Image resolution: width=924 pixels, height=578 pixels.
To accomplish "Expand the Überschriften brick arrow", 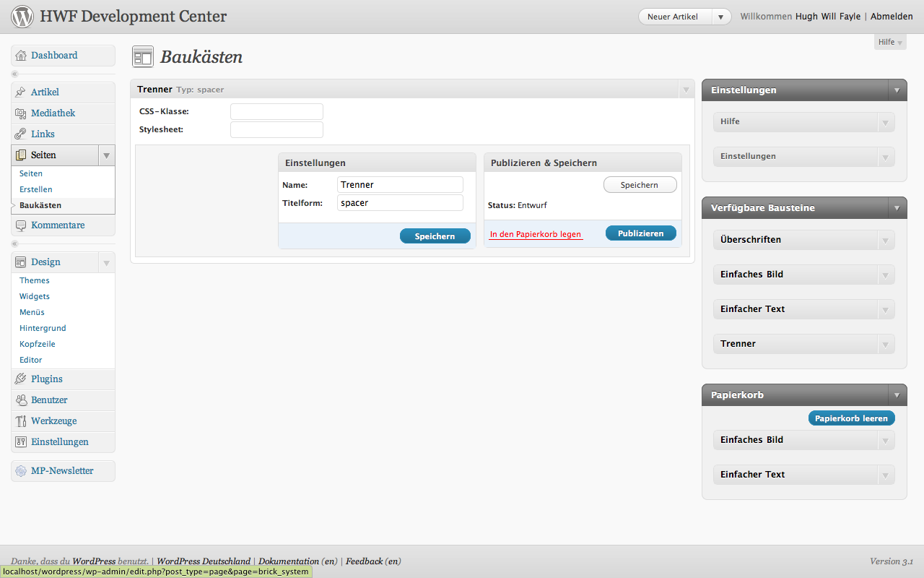I will pos(886,240).
